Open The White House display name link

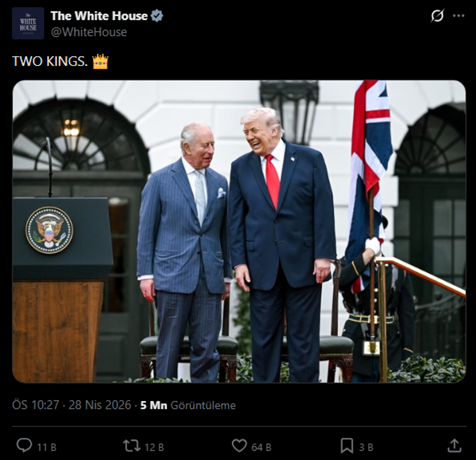point(99,16)
